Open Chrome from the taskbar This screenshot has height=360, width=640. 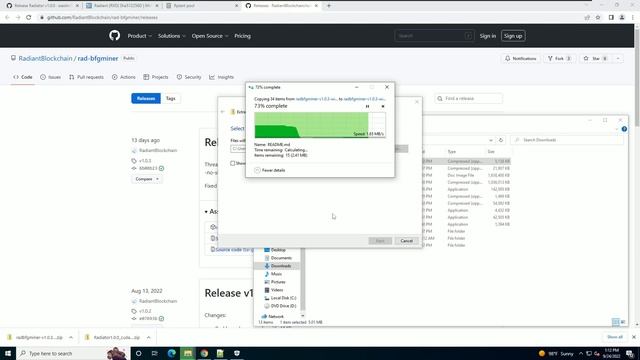[204, 353]
